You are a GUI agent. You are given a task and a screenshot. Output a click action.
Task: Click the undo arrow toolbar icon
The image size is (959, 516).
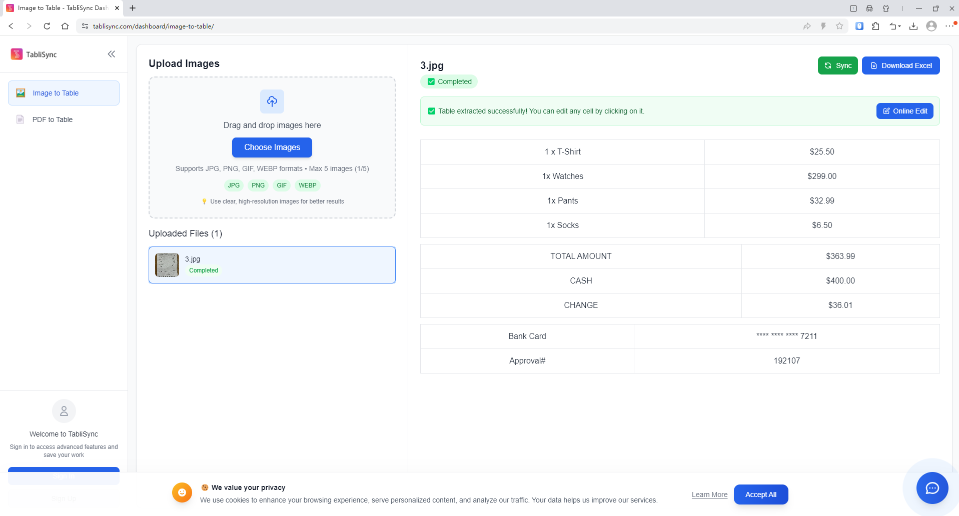coord(893,26)
